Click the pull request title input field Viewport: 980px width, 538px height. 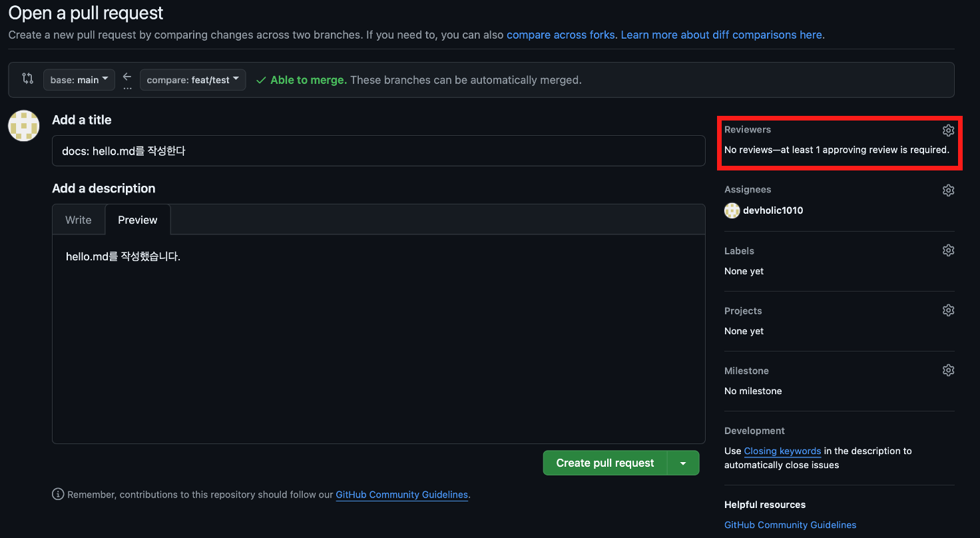379,151
